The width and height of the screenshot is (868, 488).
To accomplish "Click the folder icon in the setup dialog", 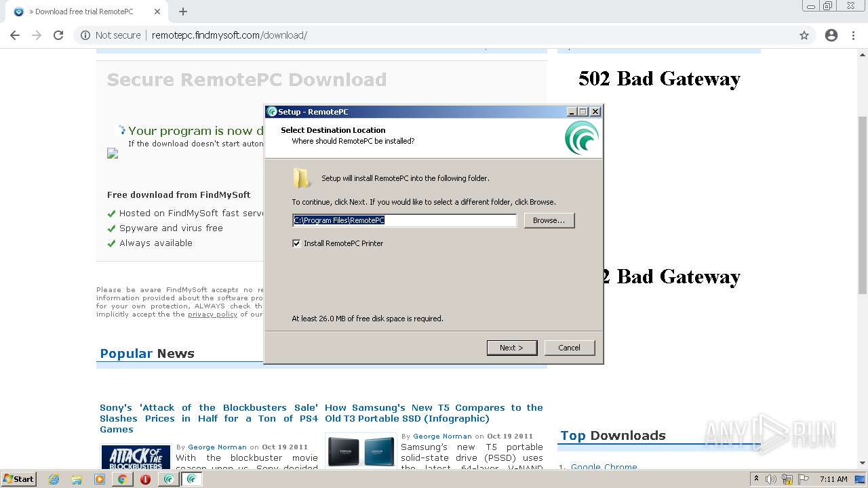I will (x=302, y=178).
